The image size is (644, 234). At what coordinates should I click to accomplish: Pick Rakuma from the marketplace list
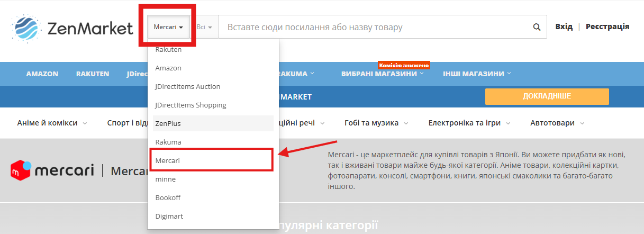(213, 142)
